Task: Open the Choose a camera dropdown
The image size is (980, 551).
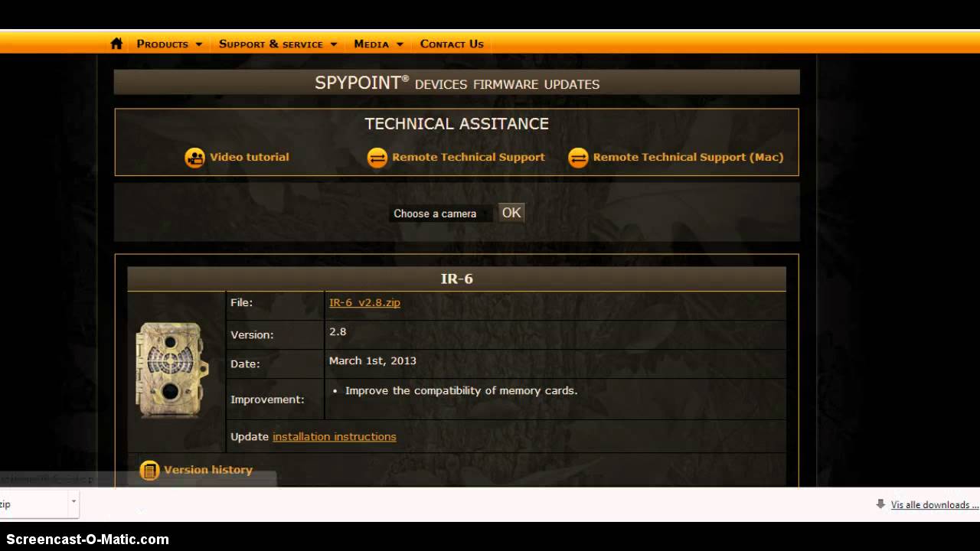Action: tap(440, 214)
